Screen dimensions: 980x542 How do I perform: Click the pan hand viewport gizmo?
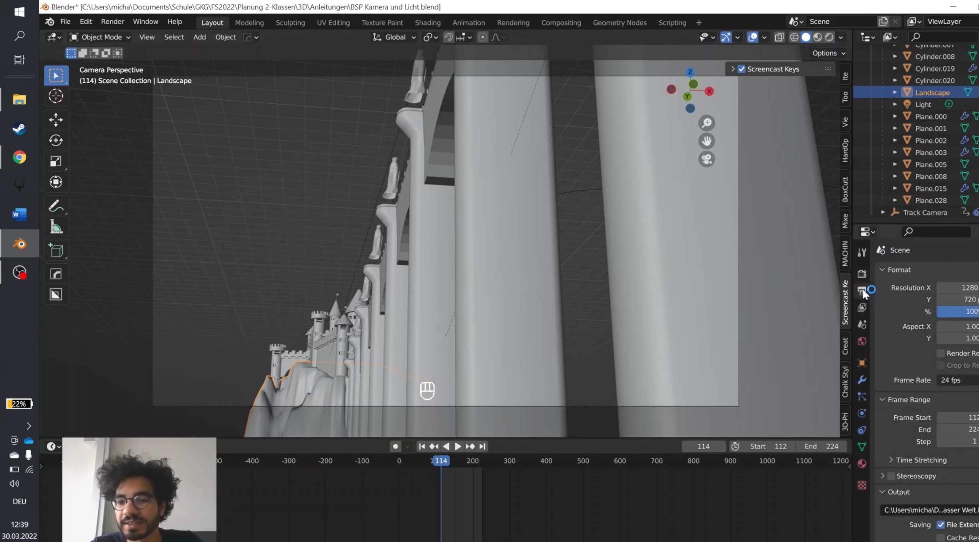(x=707, y=141)
